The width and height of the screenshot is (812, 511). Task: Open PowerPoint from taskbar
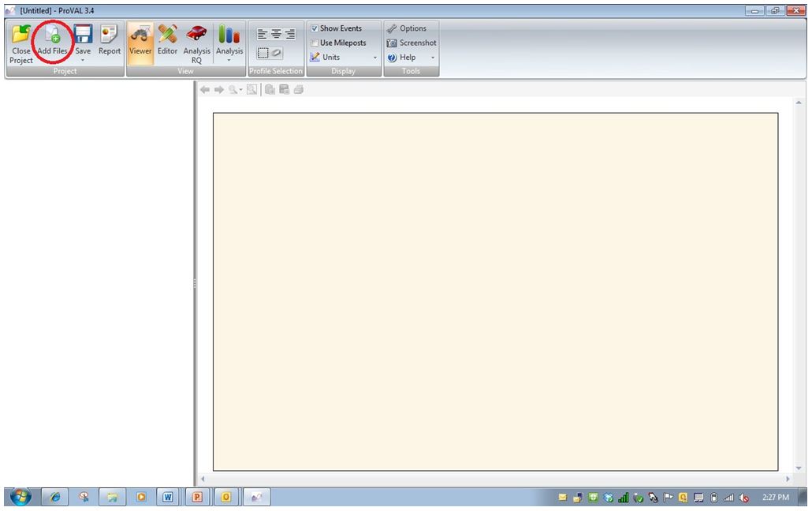[197, 498]
